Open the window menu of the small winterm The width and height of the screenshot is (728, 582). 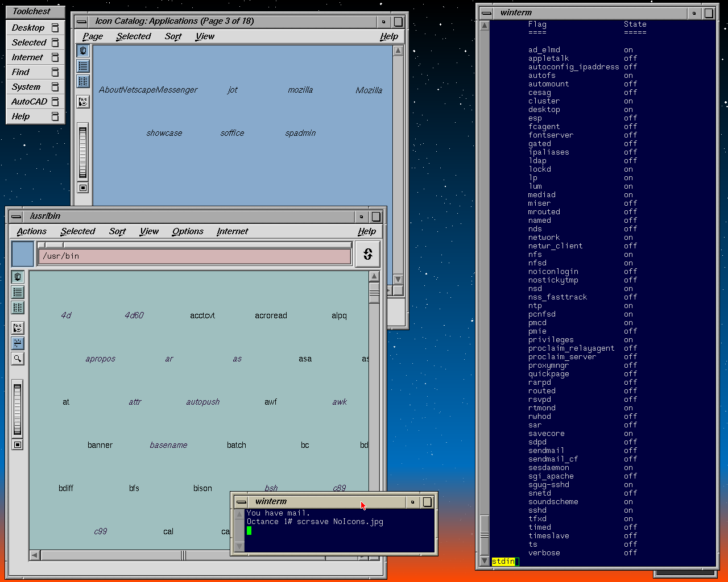tap(241, 502)
